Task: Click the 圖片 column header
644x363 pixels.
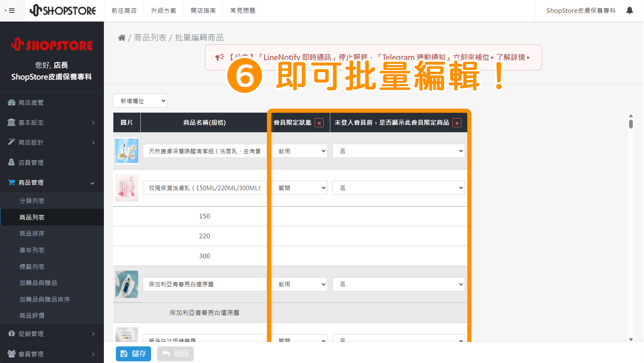Action: click(127, 123)
